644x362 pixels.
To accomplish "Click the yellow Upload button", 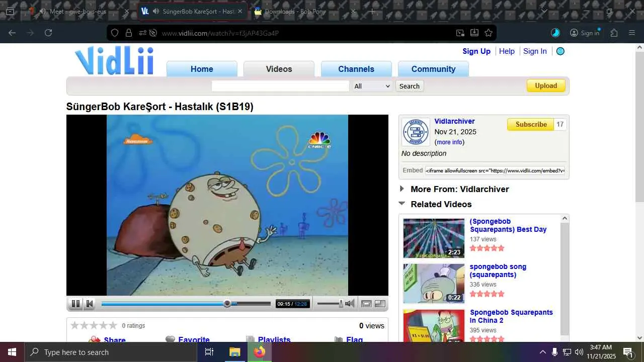I will pyautogui.click(x=546, y=85).
